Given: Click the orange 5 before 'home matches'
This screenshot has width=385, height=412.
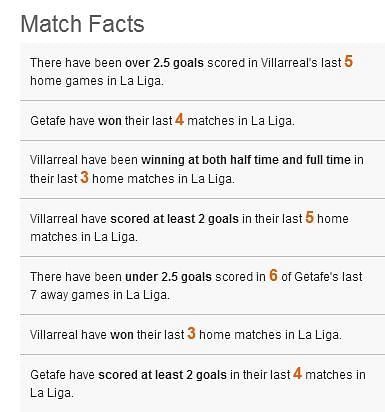Looking at the screenshot, I should click(310, 217).
